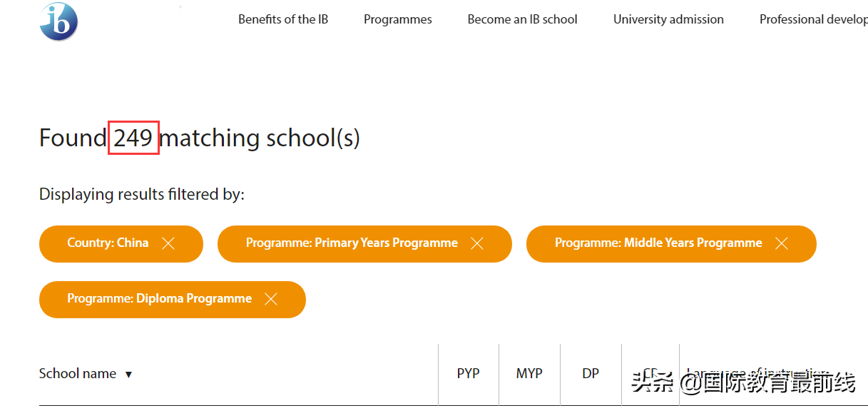Open Benefits of the IB menu
This screenshot has height=406, width=868.
tap(283, 20)
